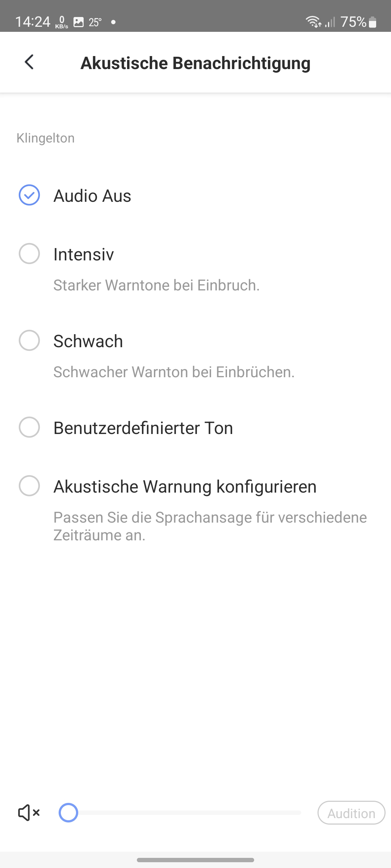Tap the Schwacher Warnton description text
The image size is (391, 868).
tap(174, 372)
